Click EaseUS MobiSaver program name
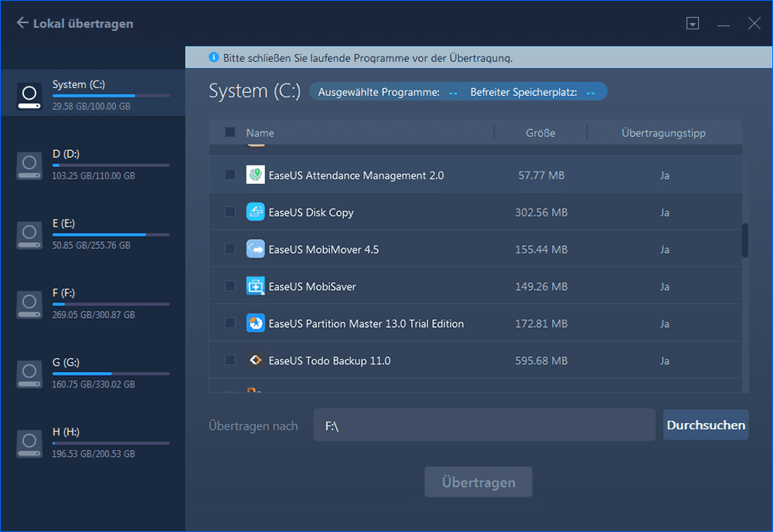 click(x=312, y=286)
